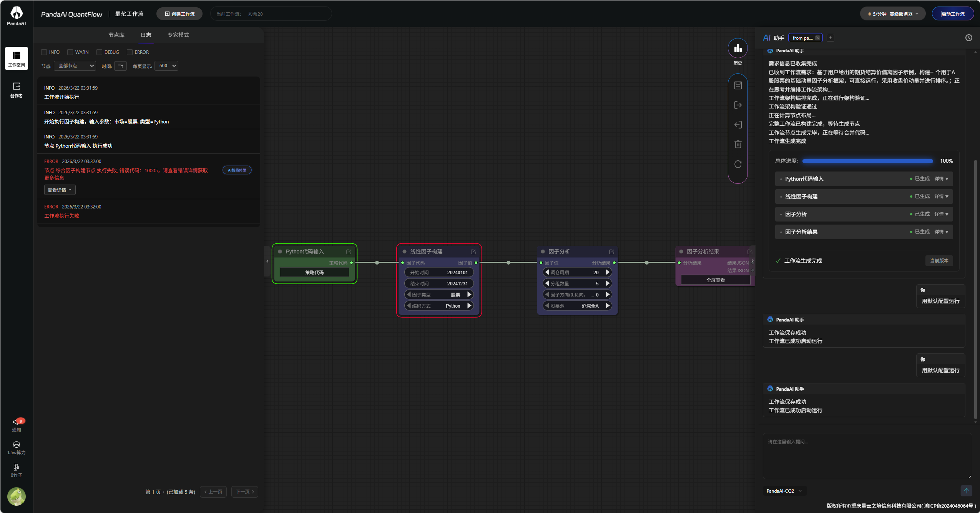Viewport: 980px width, 513px height.
Task: Go to 下一页 of logs
Action: pyautogui.click(x=245, y=492)
